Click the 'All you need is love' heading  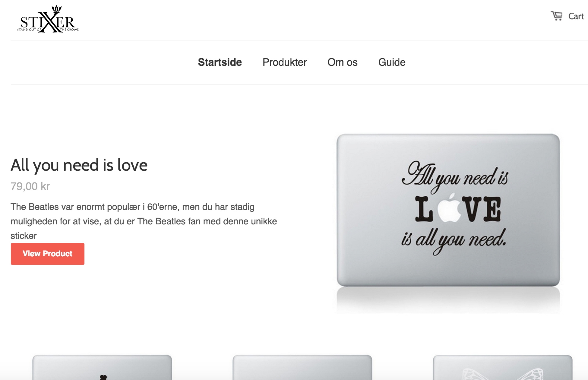79,165
